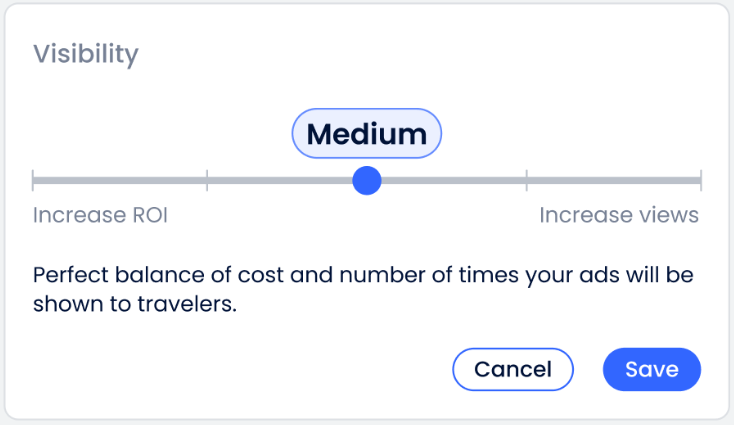Click the Increase ROI label
734x425 pixels.
point(100,216)
